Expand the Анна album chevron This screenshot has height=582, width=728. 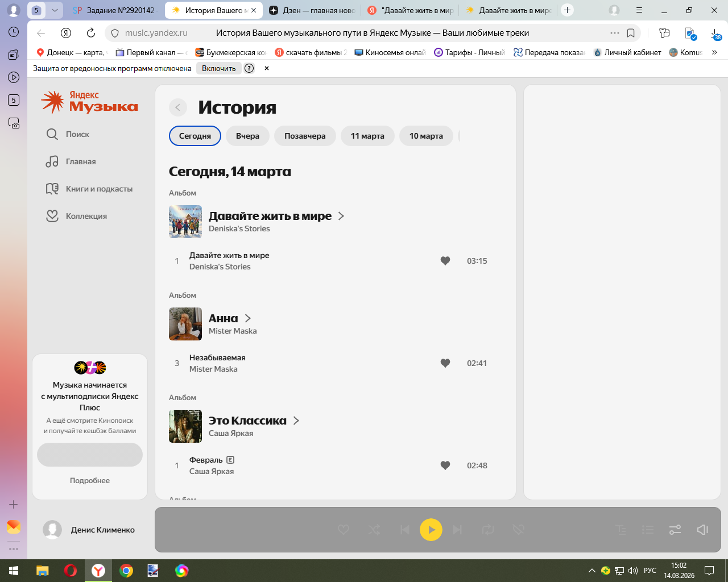pos(248,318)
